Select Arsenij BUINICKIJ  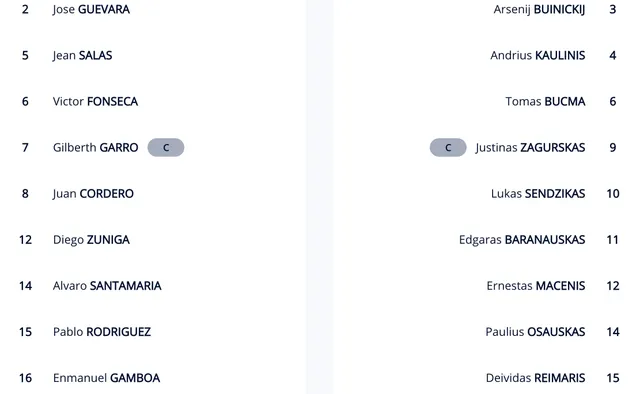539,9
